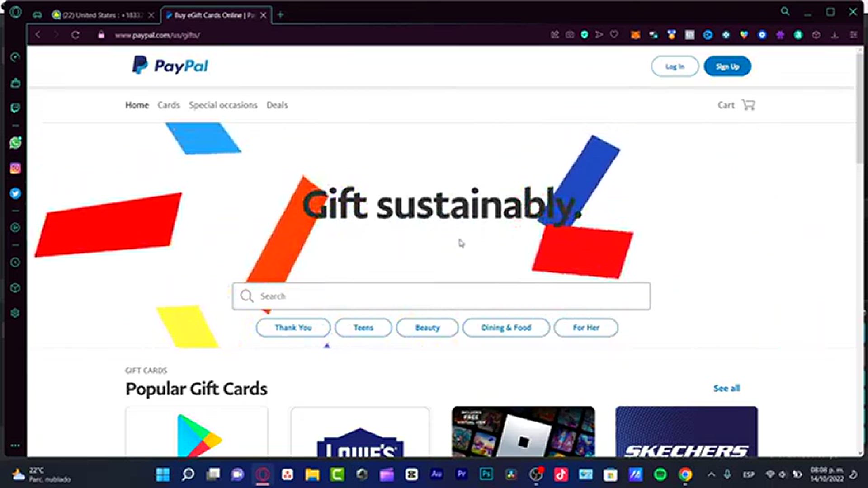Open Google Chrome from the taskbar

pos(685,474)
